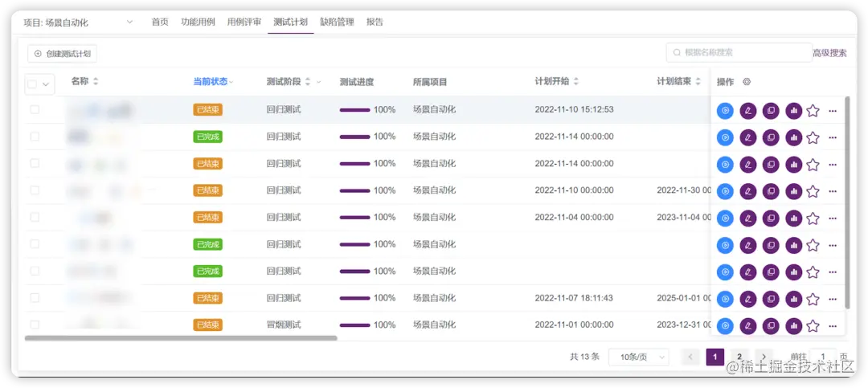Copy the plan starting 2022-11-10 15:12:53
868x388 pixels.
click(771, 111)
